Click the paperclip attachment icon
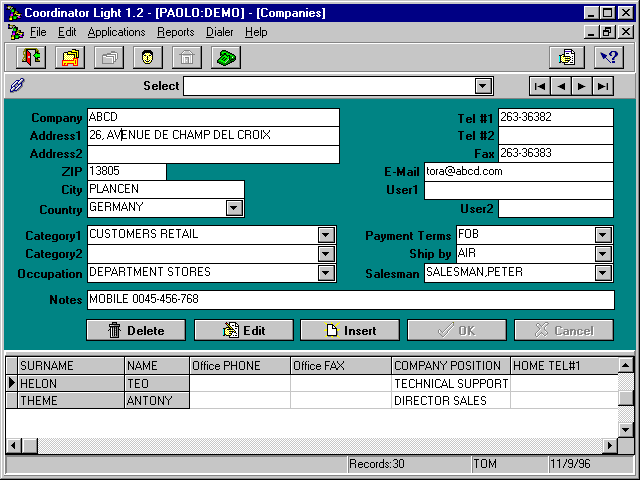The height and width of the screenshot is (480, 640). [x=17, y=86]
